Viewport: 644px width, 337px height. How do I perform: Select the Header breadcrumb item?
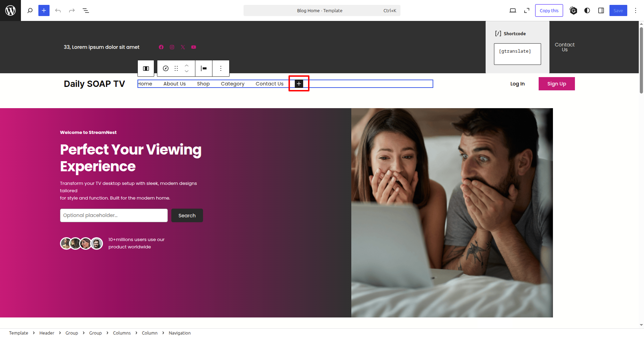pyautogui.click(x=47, y=333)
